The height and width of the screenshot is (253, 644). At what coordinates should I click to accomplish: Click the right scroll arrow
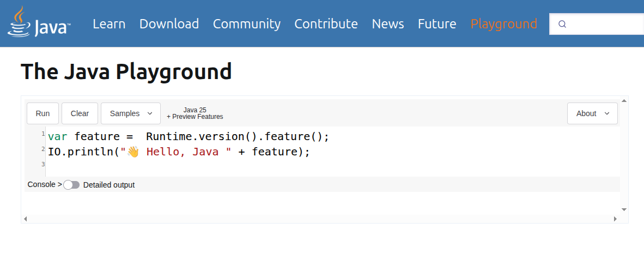pos(615,219)
